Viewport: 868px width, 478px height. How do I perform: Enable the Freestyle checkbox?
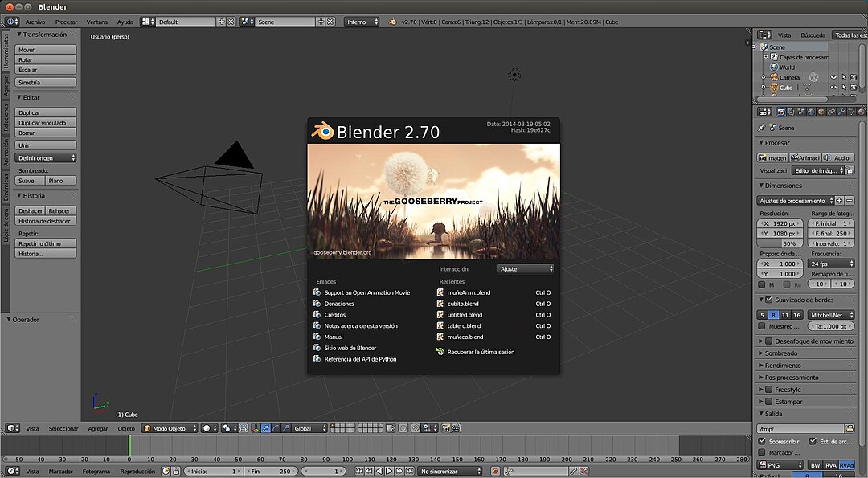point(769,390)
